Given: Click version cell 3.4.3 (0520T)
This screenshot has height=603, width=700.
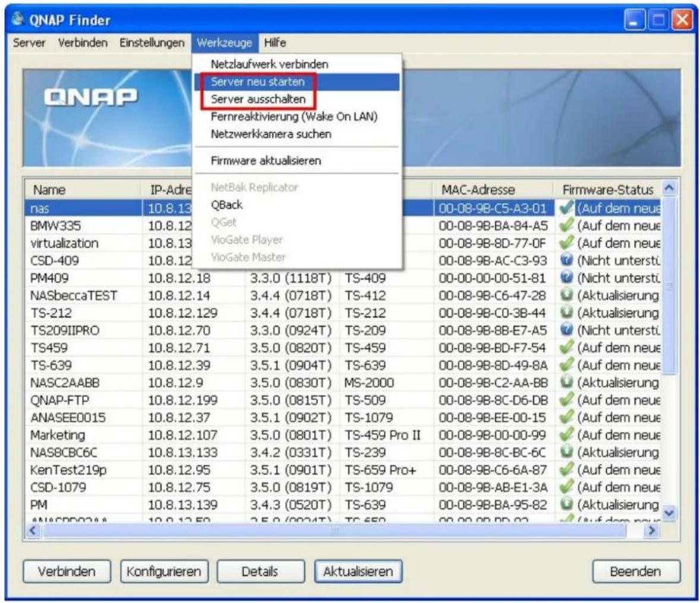Looking at the screenshot, I should (291, 504).
